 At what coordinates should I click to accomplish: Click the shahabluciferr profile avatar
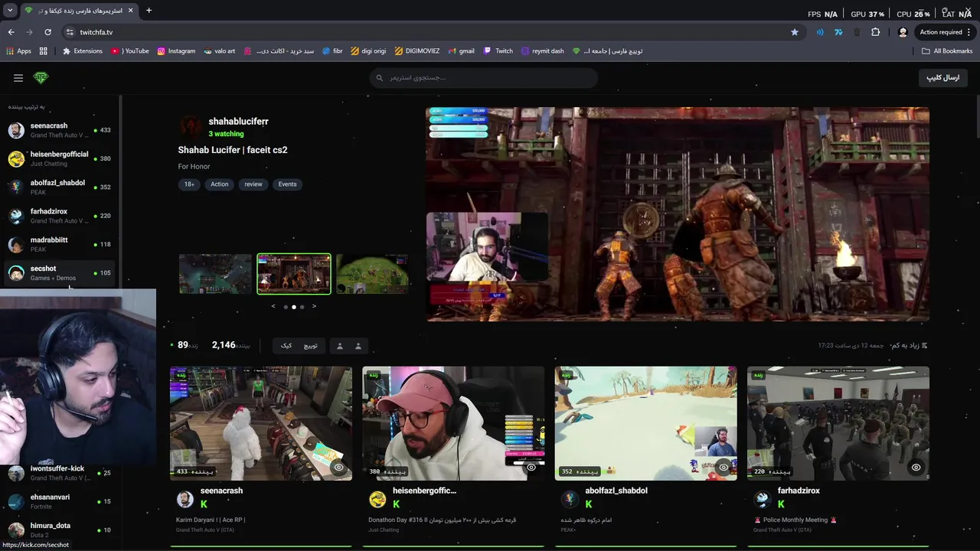coord(191,126)
